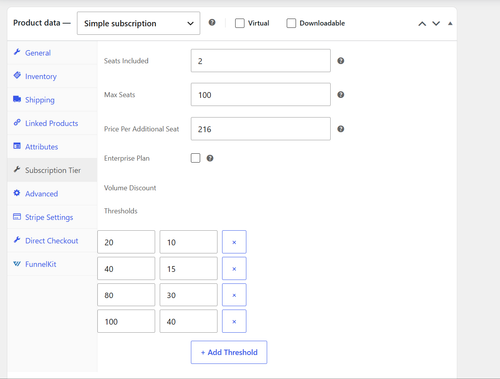Click help icon beside Price Per Additional Seat
The height and width of the screenshot is (379, 500).
coord(341,129)
